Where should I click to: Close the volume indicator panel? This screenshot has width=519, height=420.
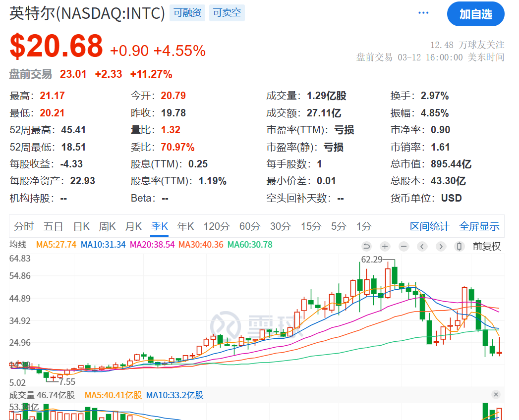[496, 395]
